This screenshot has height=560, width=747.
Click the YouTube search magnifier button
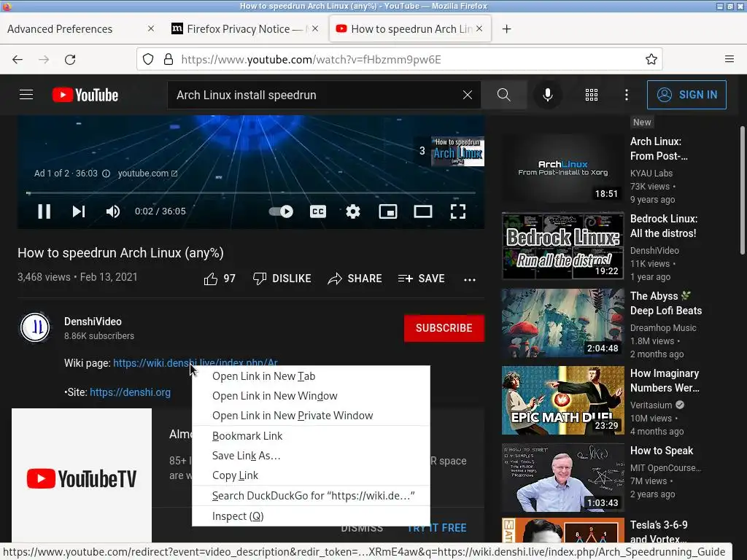coord(503,95)
